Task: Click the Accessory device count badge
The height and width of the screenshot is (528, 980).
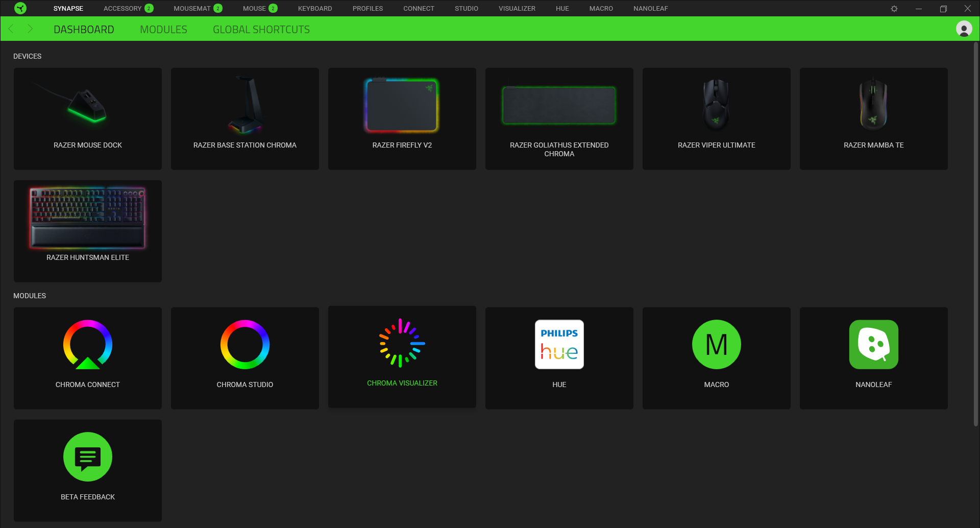Action: [x=149, y=8]
